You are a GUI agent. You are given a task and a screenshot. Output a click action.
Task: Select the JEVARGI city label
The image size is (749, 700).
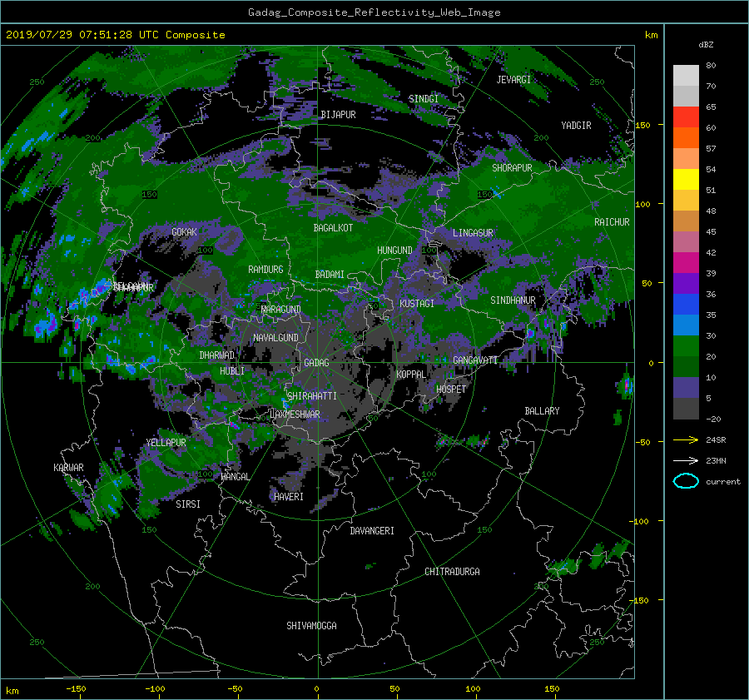tap(513, 80)
